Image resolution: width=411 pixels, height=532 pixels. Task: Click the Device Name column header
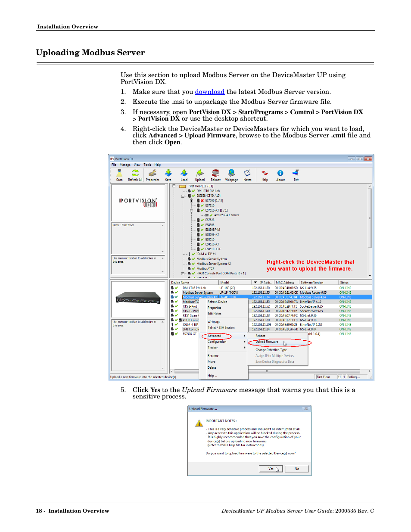coord(194,283)
